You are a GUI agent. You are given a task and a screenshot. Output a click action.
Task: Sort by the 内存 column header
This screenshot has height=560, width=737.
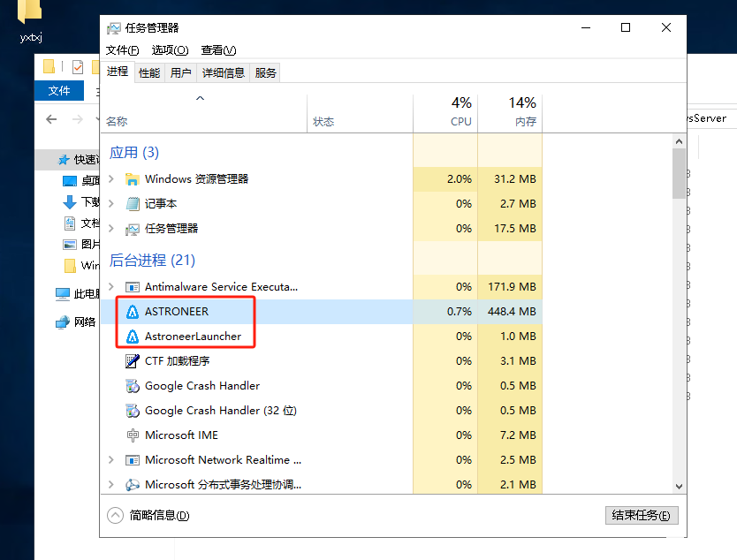pyautogui.click(x=510, y=113)
